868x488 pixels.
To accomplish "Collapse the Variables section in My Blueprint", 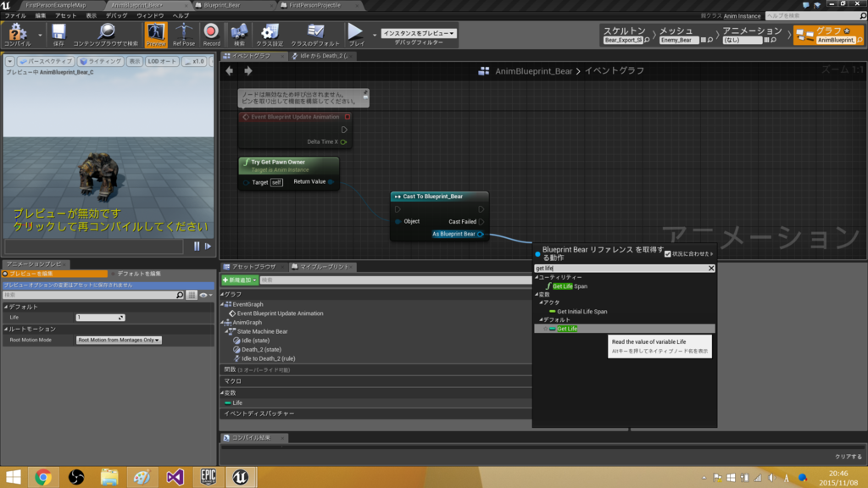I will click(223, 393).
